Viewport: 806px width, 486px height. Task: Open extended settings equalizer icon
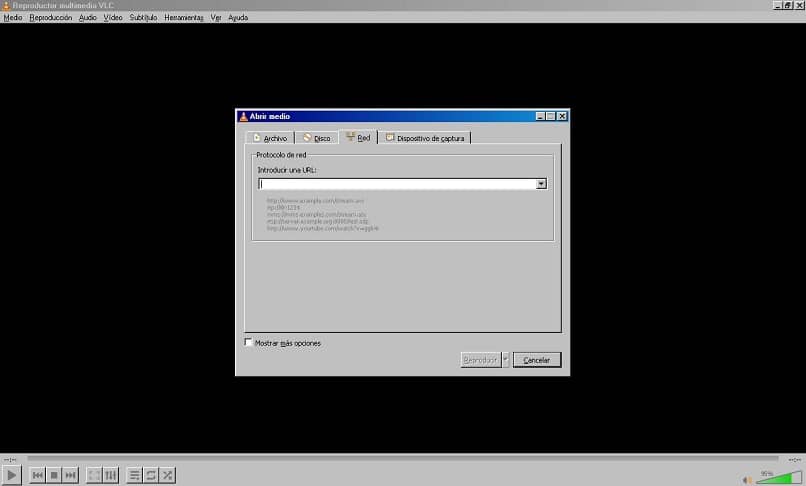click(111, 475)
